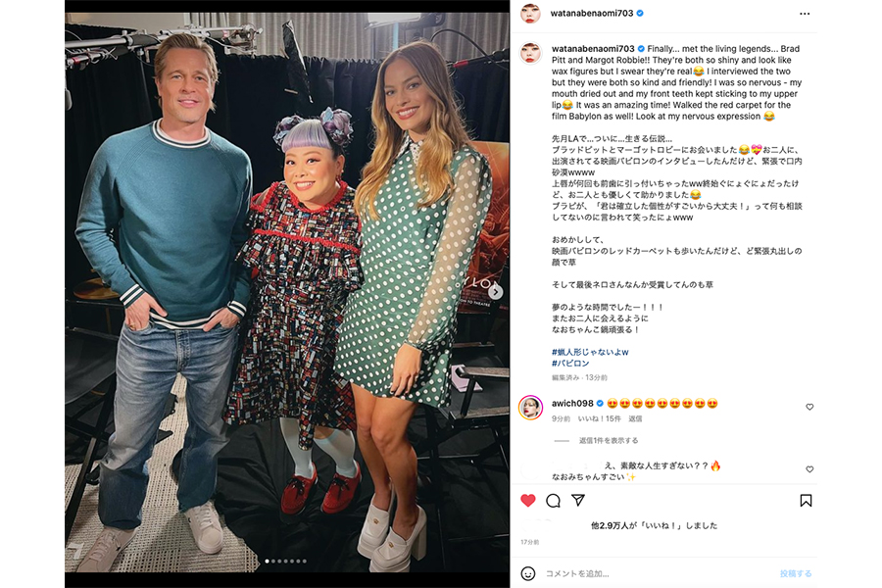Like the second comment's heart
Viewport: 882px width, 588px height.
(809, 469)
